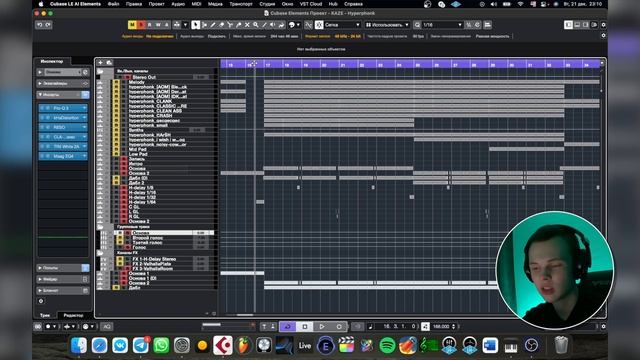The height and width of the screenshot is (360, 640).
Task: Toggle mute on Low Pad track
Action: pos(117,154)
